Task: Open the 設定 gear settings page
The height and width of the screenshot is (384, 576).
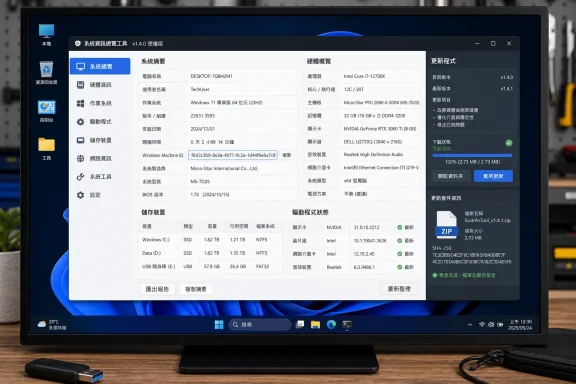Action: pos(100,195)
